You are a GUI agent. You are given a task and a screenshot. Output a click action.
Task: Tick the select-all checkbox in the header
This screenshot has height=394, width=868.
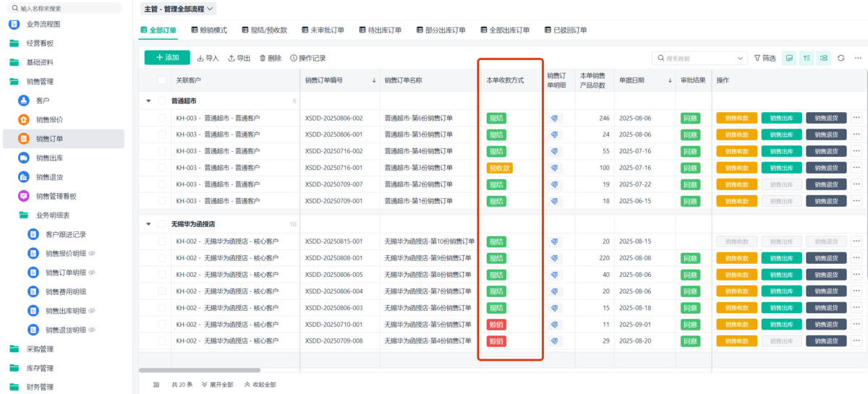[x=162, y=80]
